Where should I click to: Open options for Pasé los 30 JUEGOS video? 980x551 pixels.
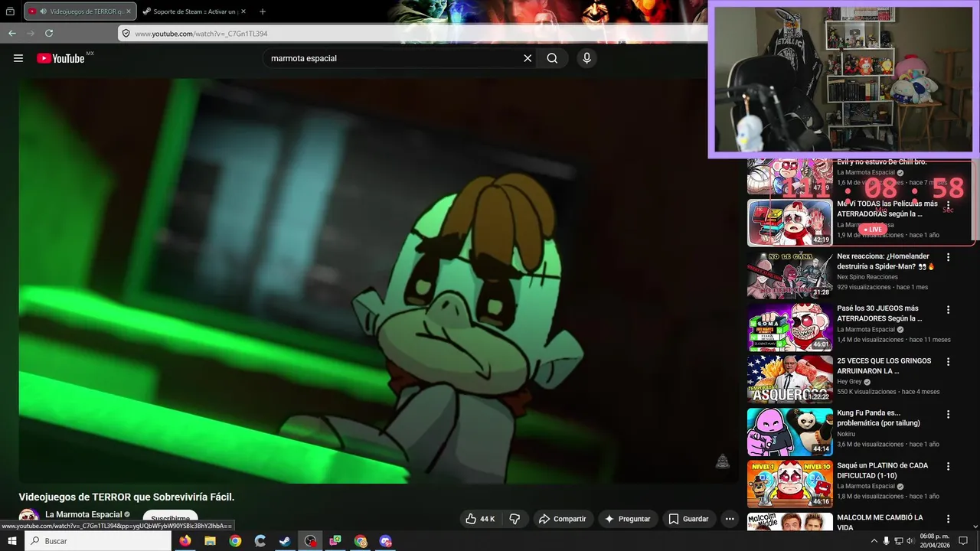point(948,309)
